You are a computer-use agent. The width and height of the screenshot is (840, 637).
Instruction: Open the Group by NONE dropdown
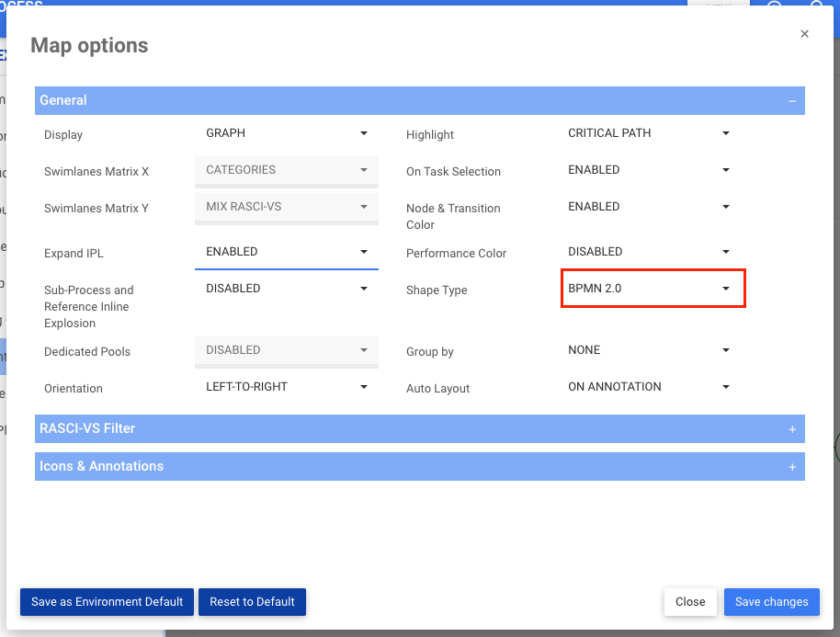pyautogui.click(x=649, y=350)
